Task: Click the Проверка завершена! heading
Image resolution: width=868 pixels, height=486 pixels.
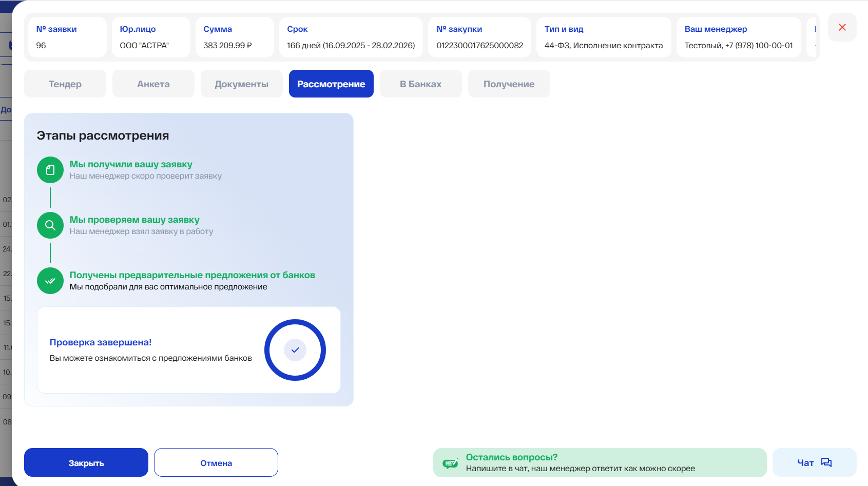Action: tap(101, 342)
